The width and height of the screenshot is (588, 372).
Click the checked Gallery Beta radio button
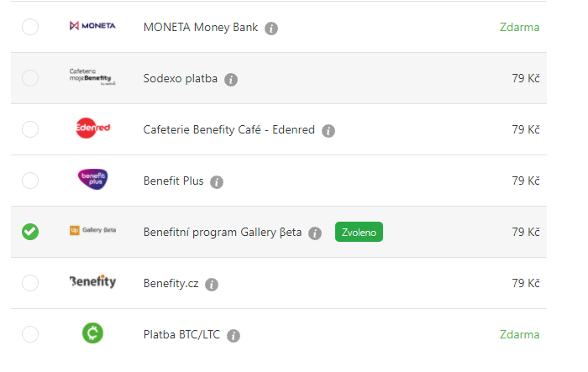(30, 232)
